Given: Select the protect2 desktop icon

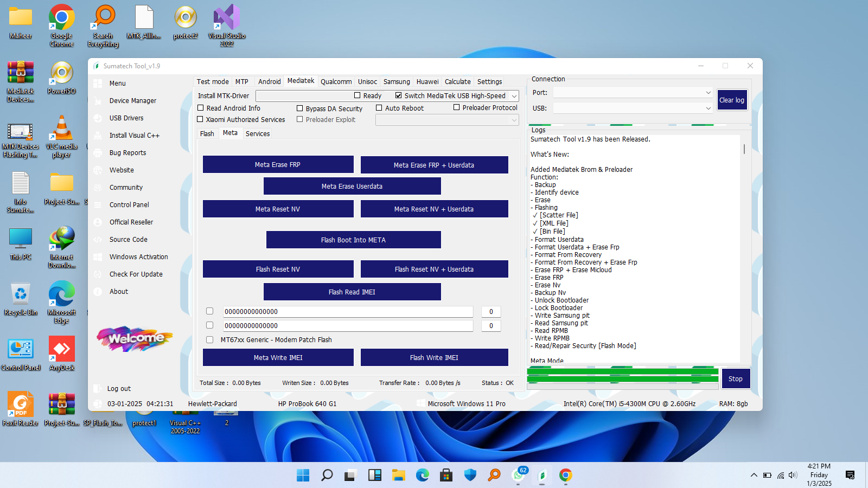Looking at the screenshot, I should [x=186, y=22].
